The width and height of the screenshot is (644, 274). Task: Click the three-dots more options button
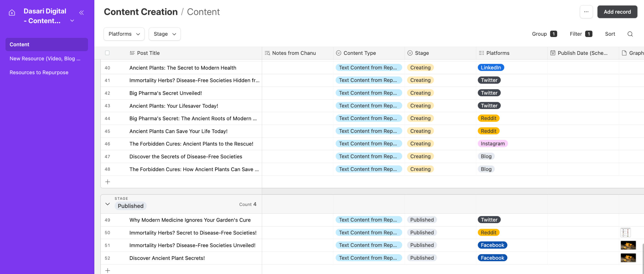click(586, 12)
